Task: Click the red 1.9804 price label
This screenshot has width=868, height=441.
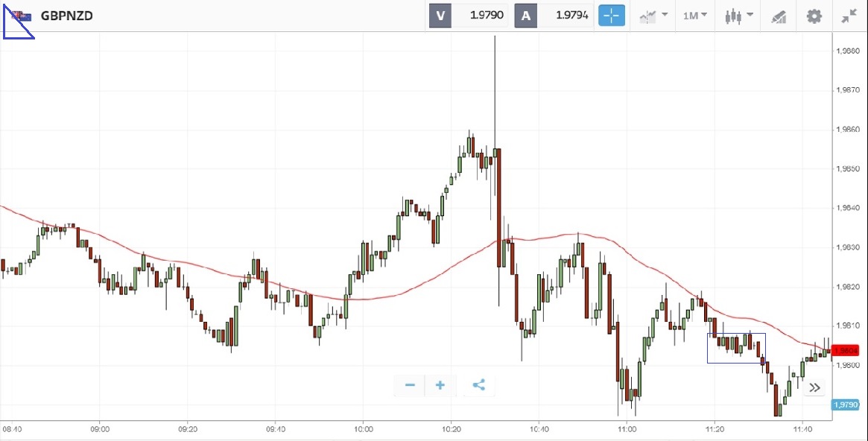Action: 846,350
